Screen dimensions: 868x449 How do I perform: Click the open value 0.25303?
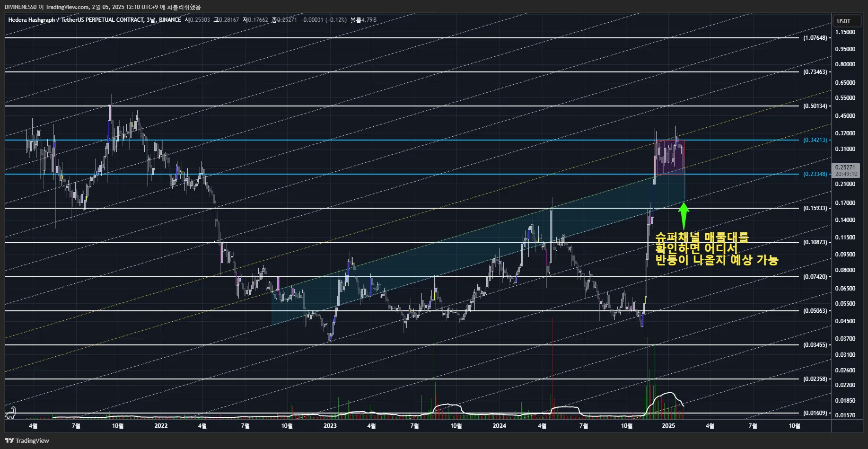pyautogui.click(x=200, y=20)
